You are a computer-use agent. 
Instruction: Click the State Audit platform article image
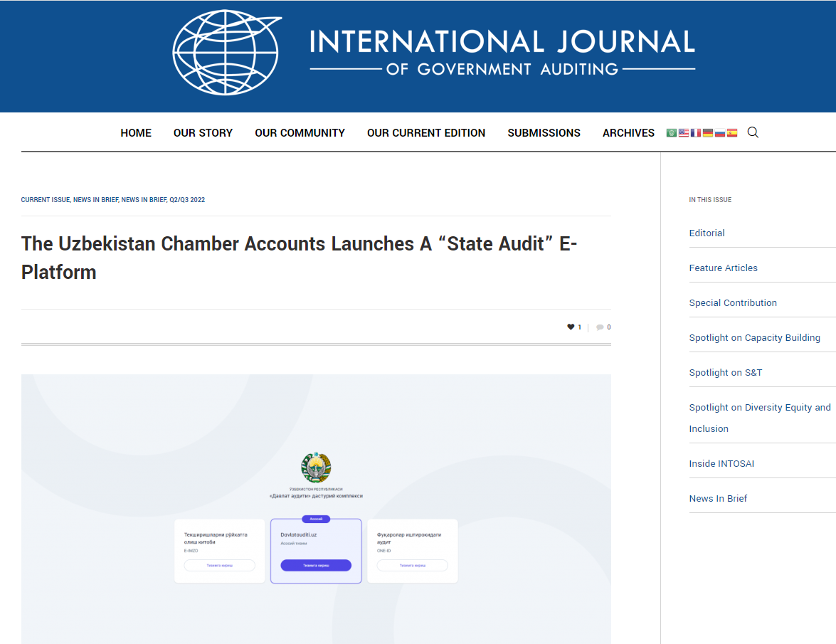coord(316,509)
